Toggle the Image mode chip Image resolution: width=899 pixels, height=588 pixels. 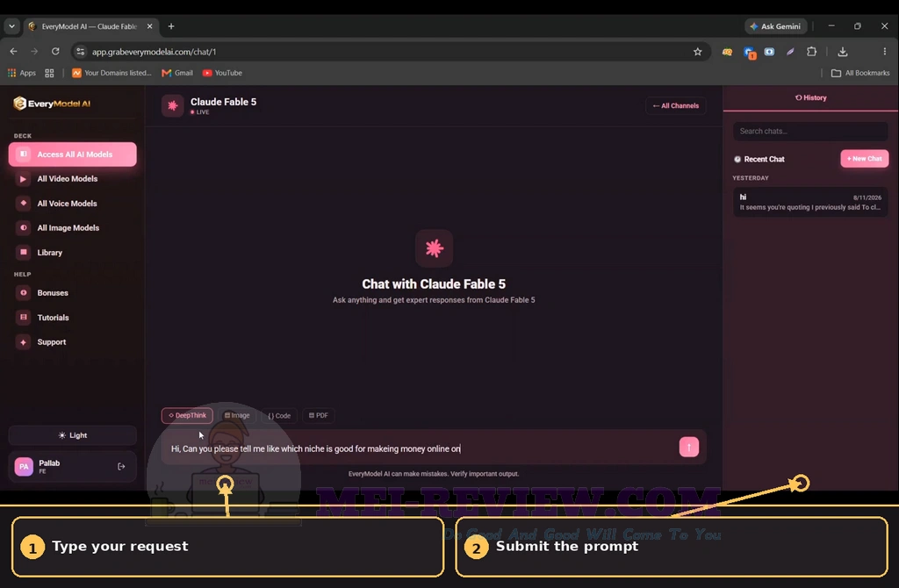pos(237,415)
